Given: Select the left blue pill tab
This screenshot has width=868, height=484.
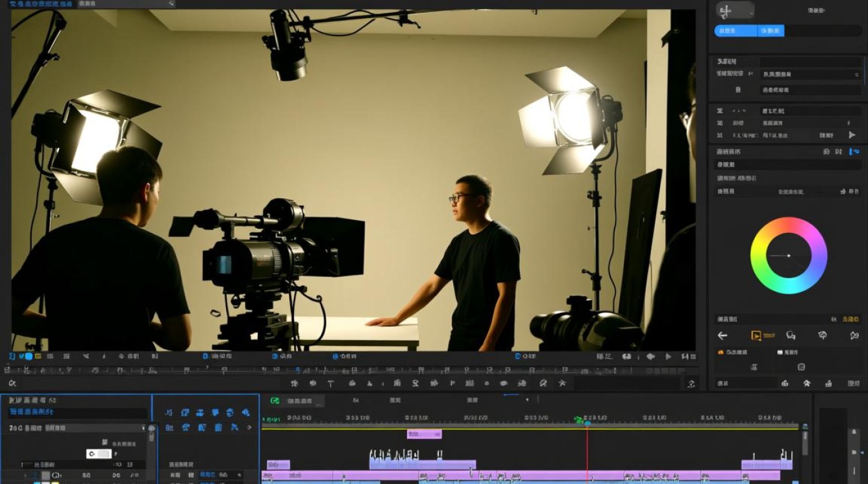Looking at the screenshot, I should point(736,30).
